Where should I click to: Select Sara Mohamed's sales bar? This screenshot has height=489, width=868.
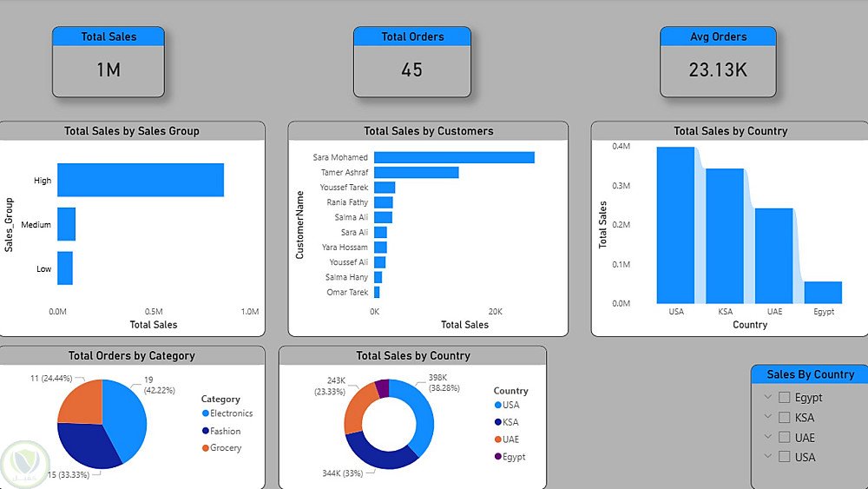pyautogui.click(x=455, y=157)
